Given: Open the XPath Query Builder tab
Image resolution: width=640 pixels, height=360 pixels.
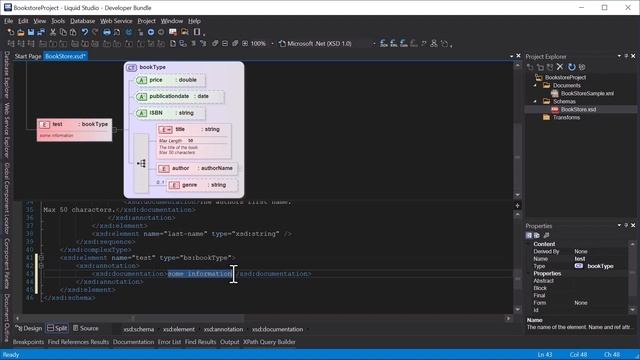Looking at the screenshot, I should point(269,342).
